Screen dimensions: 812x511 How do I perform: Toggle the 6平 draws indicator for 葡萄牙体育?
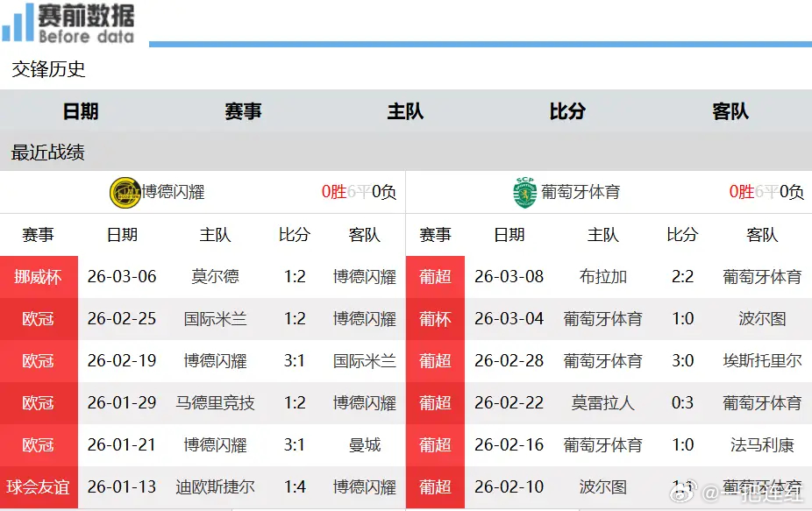point(764,192)
